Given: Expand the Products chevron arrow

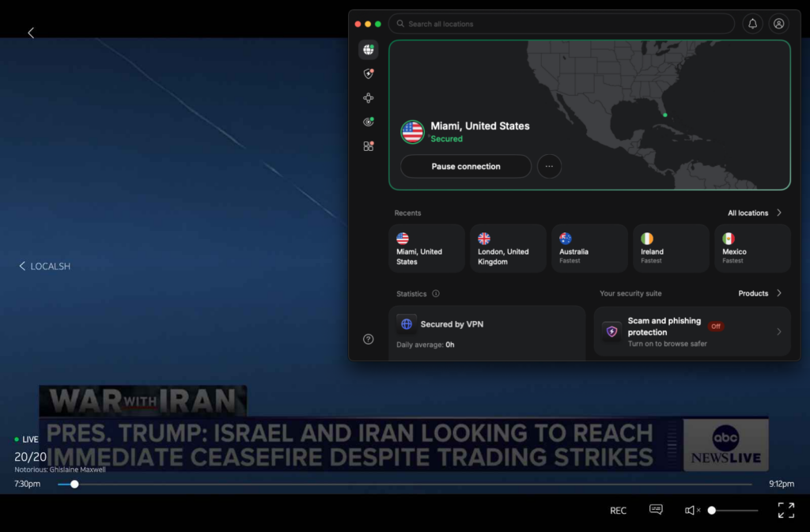Looking at the screenshot, I should 779,293.
